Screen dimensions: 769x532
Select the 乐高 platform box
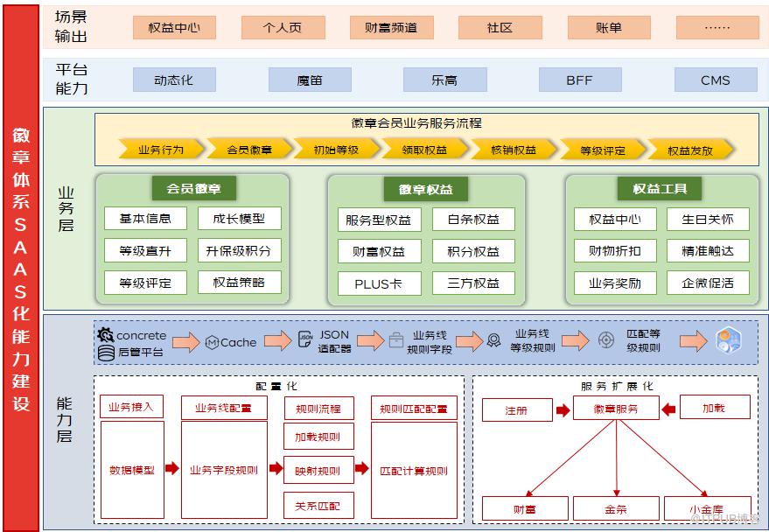444,80
